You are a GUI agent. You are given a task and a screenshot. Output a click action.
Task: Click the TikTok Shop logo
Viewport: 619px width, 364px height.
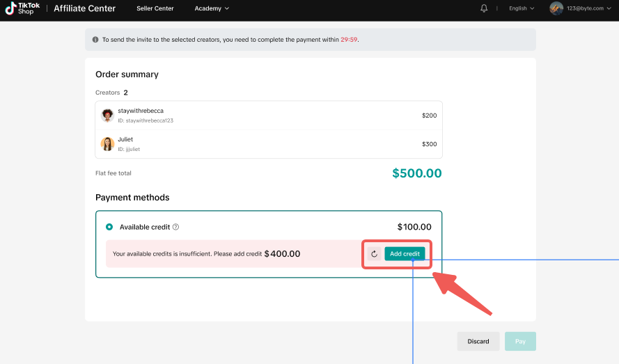23,8
